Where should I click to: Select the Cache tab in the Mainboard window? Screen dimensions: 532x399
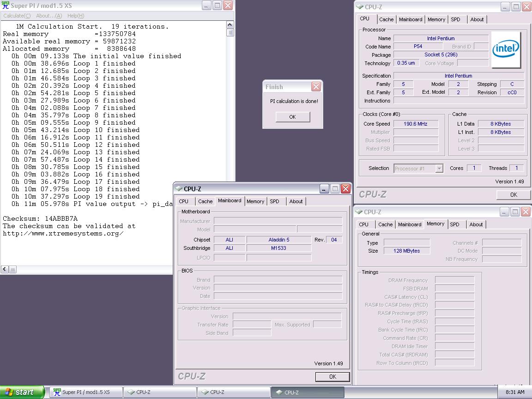point(205,201)
